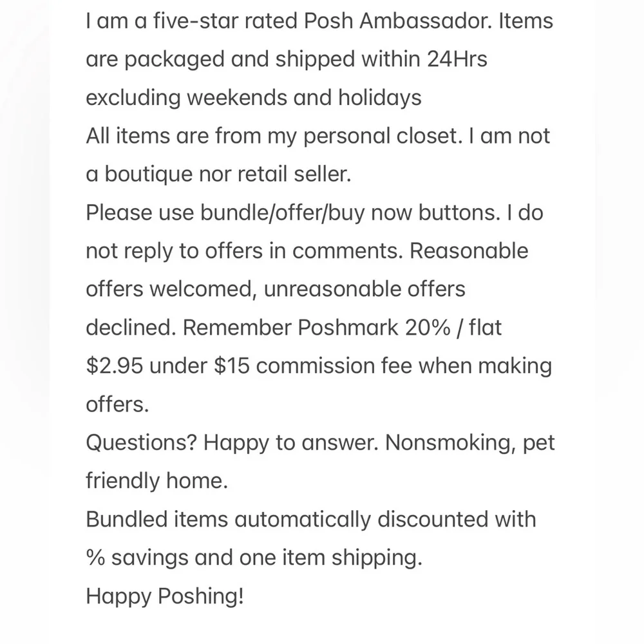This screenshot has width=644, height=644.
Task: Click the 'Posh Ambassador' text
Action: [x=397, y=21]
